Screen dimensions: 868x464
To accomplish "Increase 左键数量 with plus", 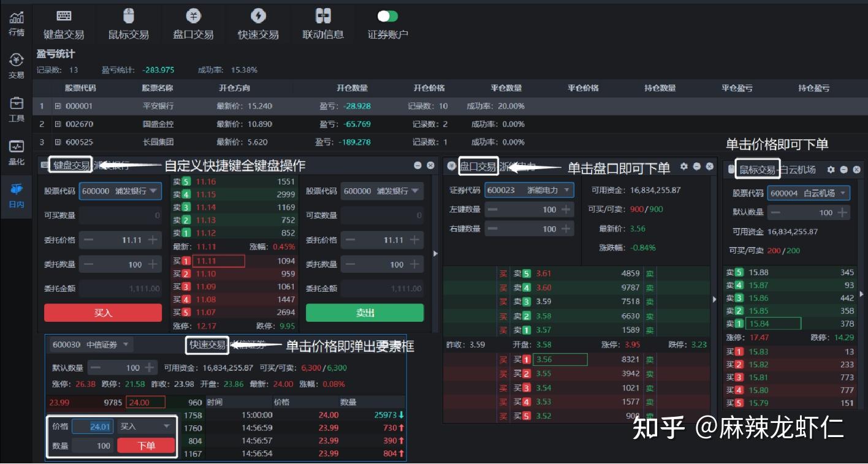I will (566, 210).
